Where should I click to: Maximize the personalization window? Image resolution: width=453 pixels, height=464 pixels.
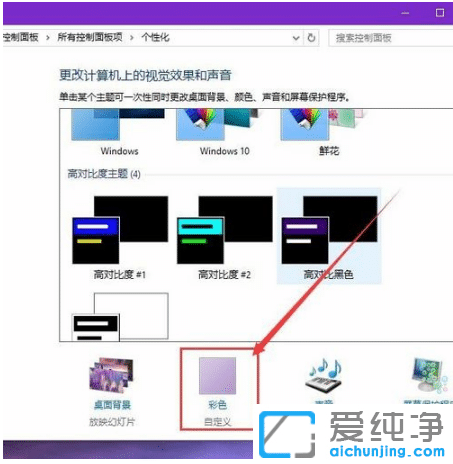click(440, 13)
